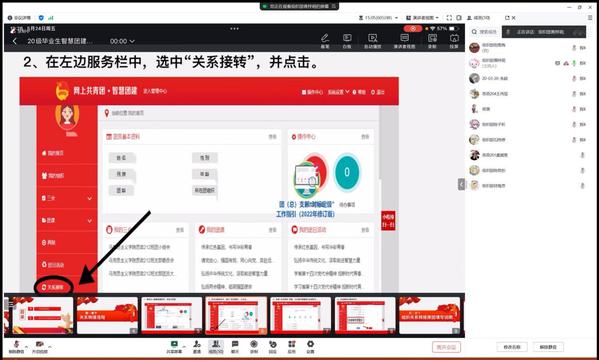Click the fullscreen icon in top bar

[x=449, y=18]
